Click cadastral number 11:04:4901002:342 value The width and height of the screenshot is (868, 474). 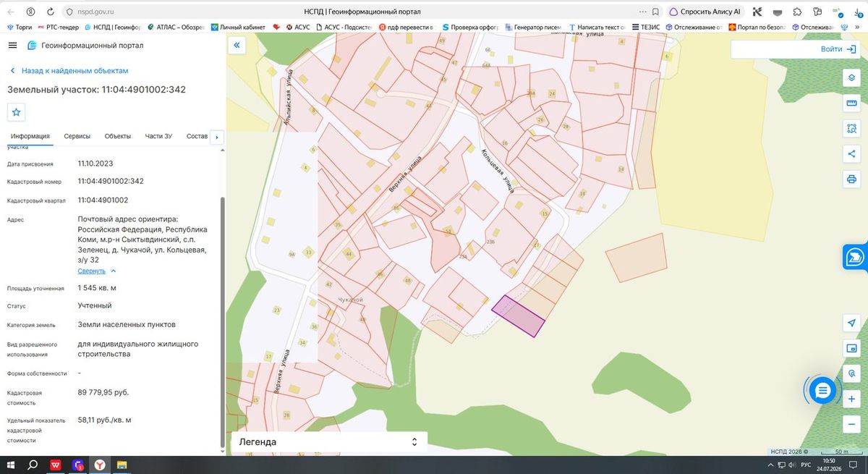click(111, 181)
